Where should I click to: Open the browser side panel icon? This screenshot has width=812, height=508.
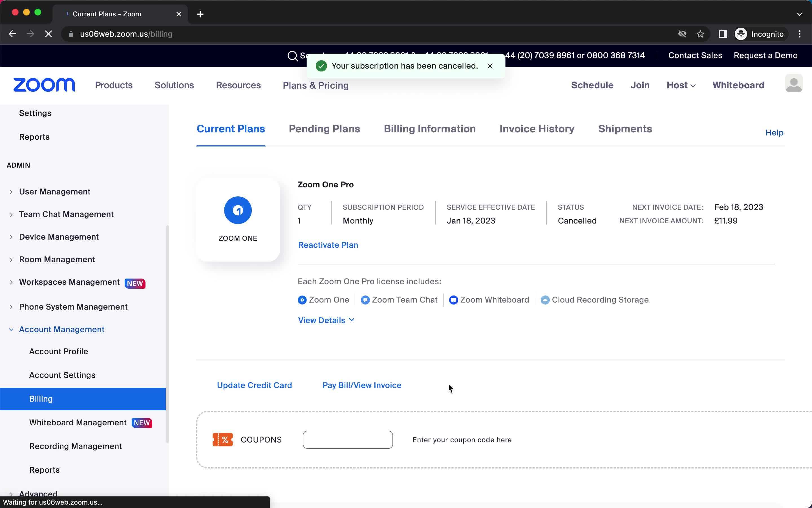pyautogui.click(x=722, y=34)
